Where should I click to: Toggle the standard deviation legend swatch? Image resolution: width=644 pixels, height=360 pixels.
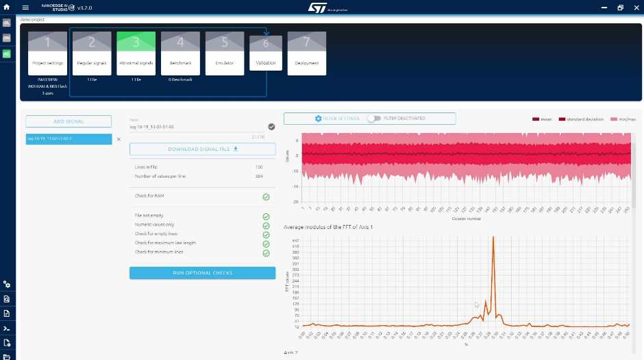(562, 119)
